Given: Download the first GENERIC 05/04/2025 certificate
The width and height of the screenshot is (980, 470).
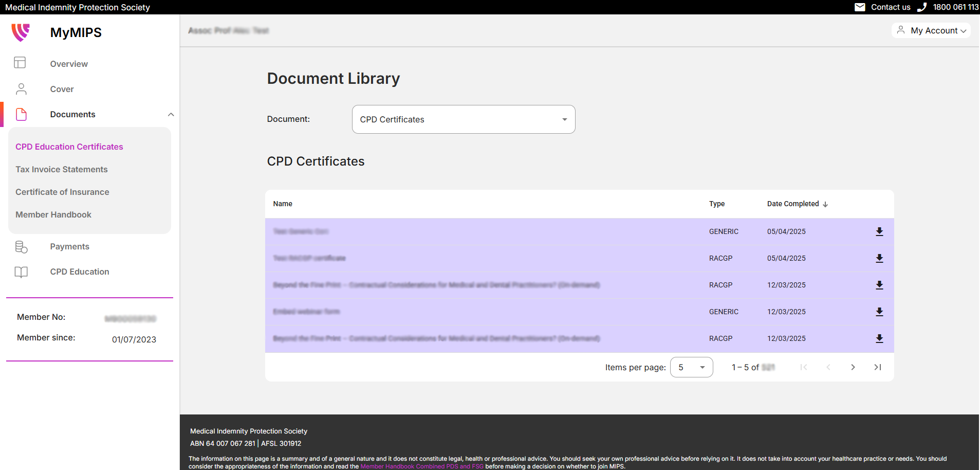Looking at the screenshot, I should click(879, 231).
